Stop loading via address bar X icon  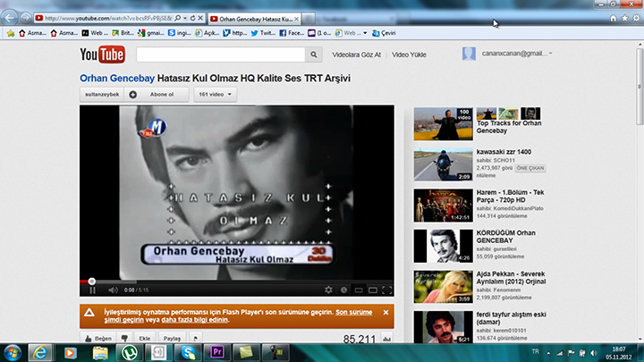tap(200, 18)
